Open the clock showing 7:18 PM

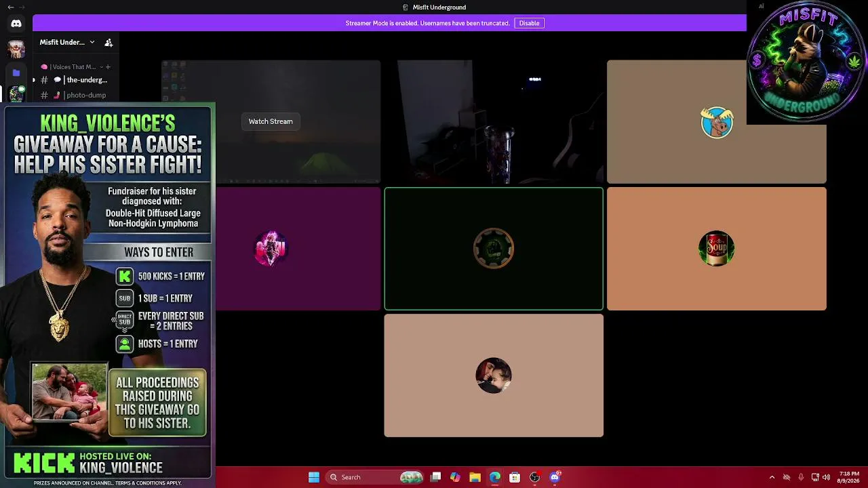coord(849,477)
